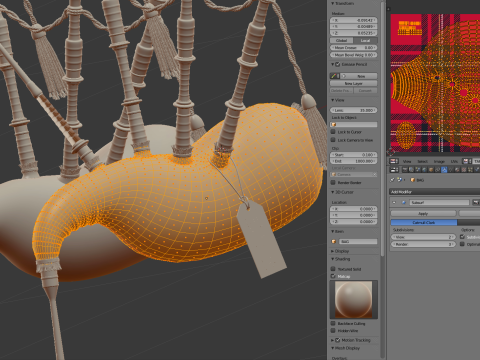Open the Constraints properties tab

click(x=438, y=170)
